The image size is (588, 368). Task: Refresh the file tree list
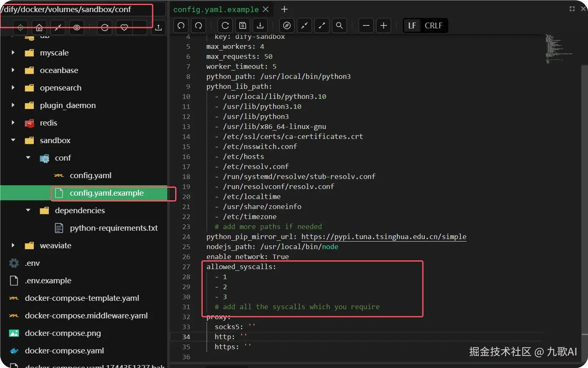pyautogui.click(x=105, y=28)
